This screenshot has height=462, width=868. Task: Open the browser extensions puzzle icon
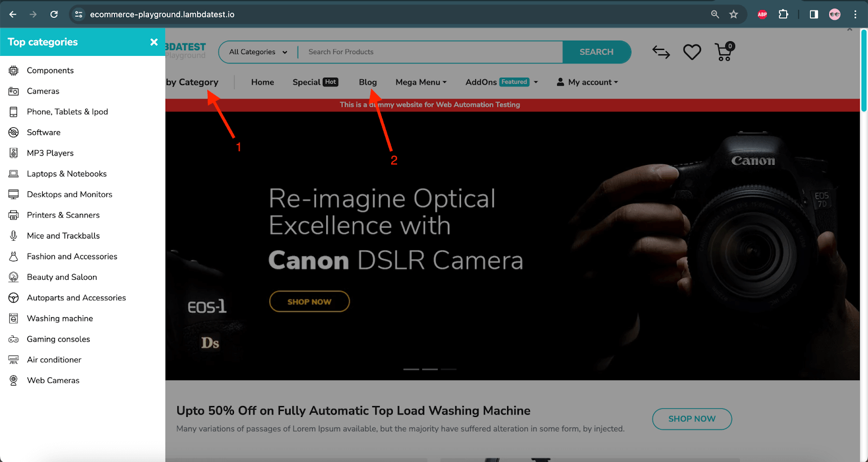point(783,15)
